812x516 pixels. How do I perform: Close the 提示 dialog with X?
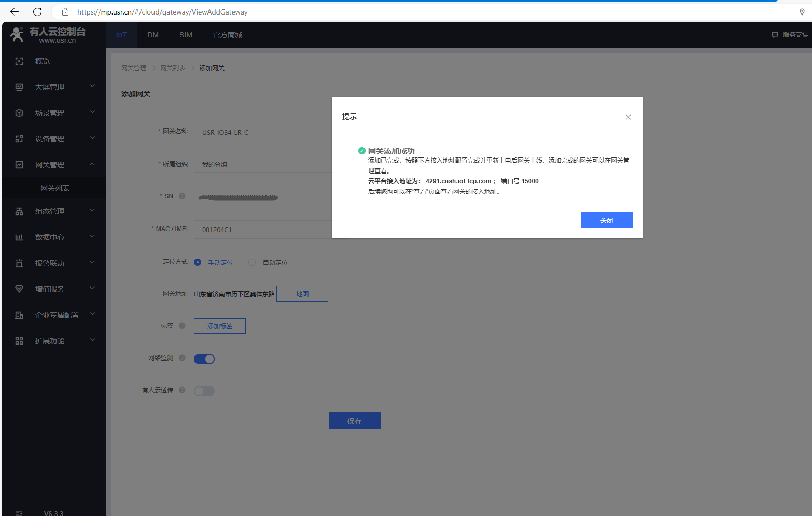[x=628, y=117]
